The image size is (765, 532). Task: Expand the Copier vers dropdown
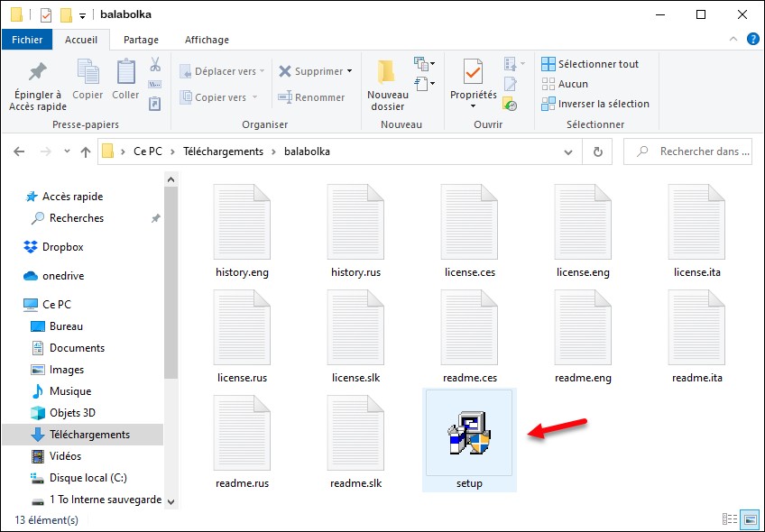pos(255,97)
